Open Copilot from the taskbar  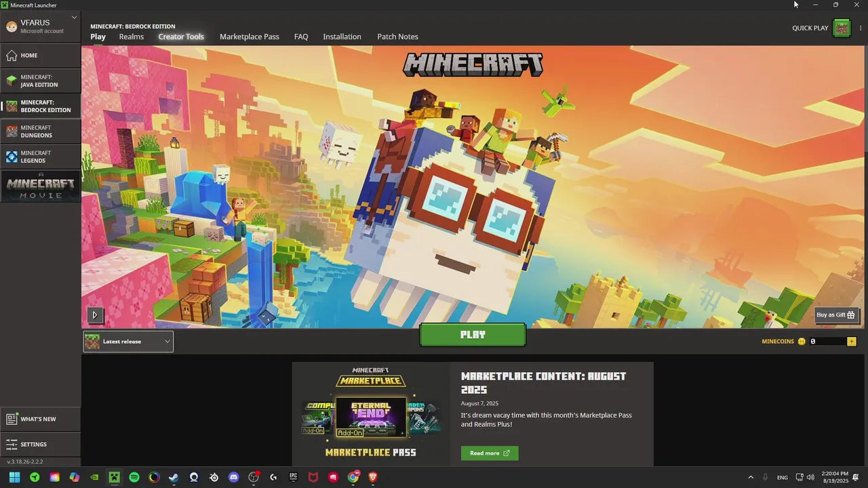pyautogui.click(x=75, y=477)
